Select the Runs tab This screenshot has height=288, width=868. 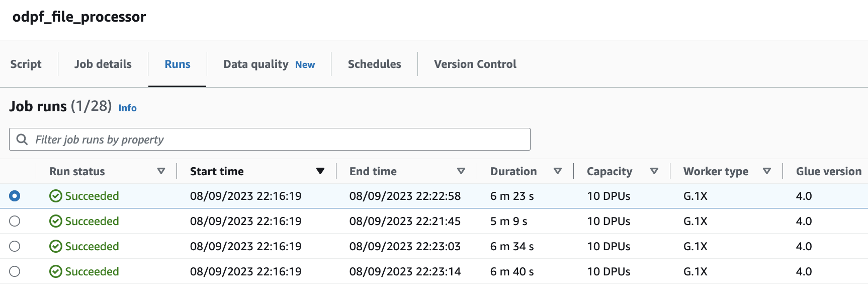click(178, 64)
